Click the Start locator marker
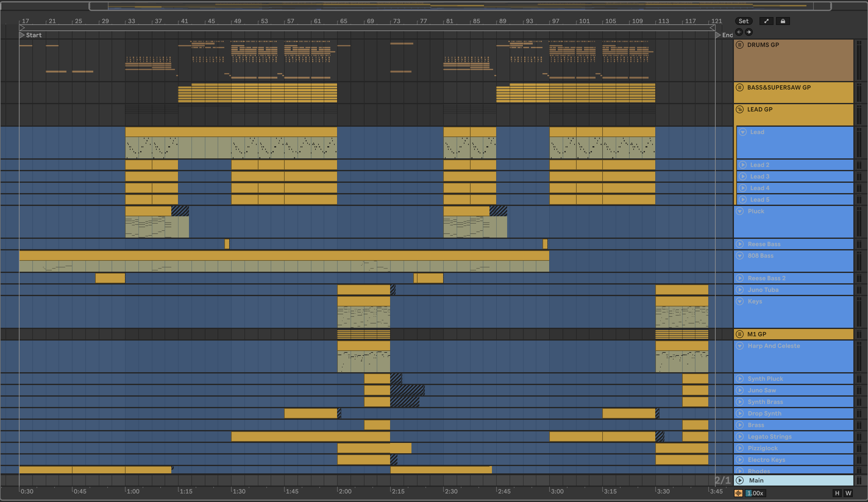 [x=22, y=35]
